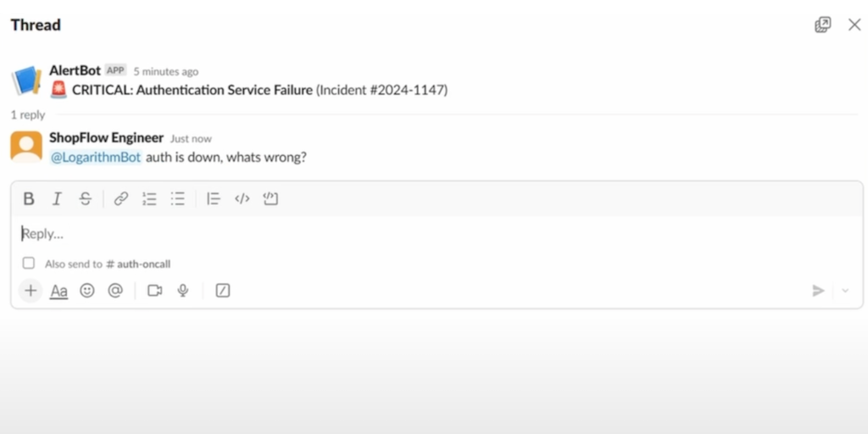Enable Also send to #auth-oncall checkbox

click(28, 263)
